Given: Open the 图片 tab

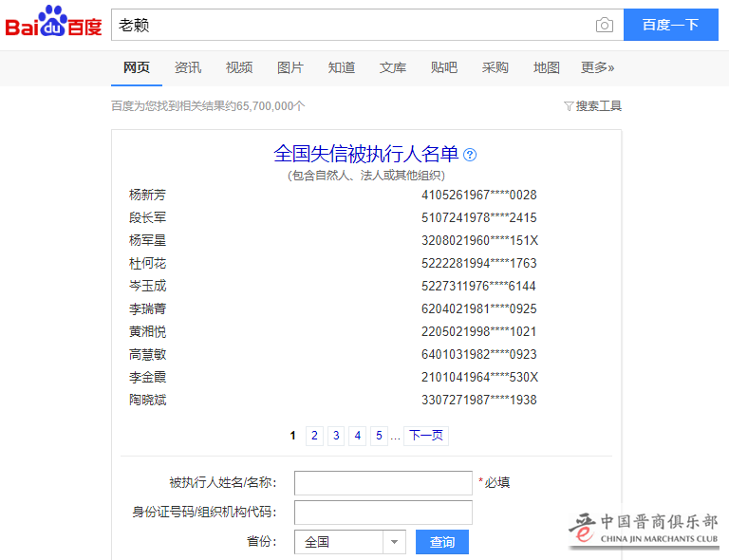Looking at the screenshot, I should point(290,67).
